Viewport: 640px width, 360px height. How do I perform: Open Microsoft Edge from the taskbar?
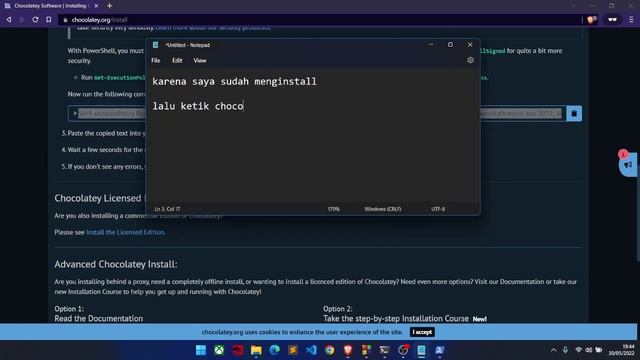point(274,350)
